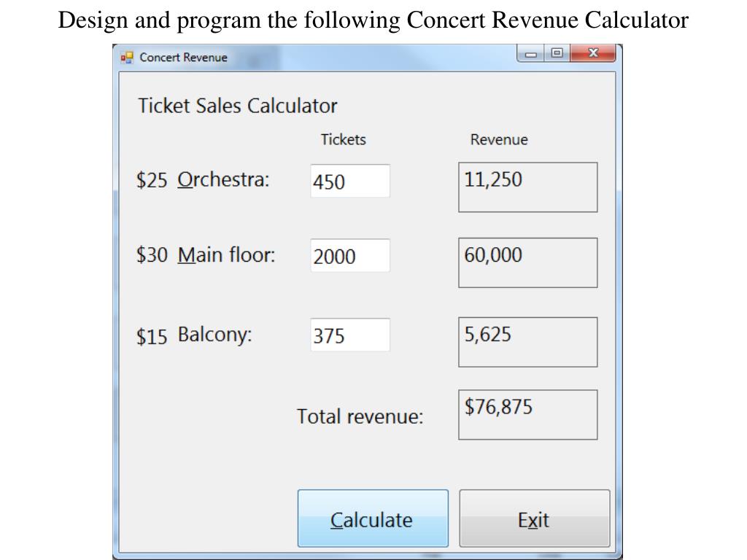Select the Balcony revenue box showing 5,625

pyautogui.click(x=527, y=342)
